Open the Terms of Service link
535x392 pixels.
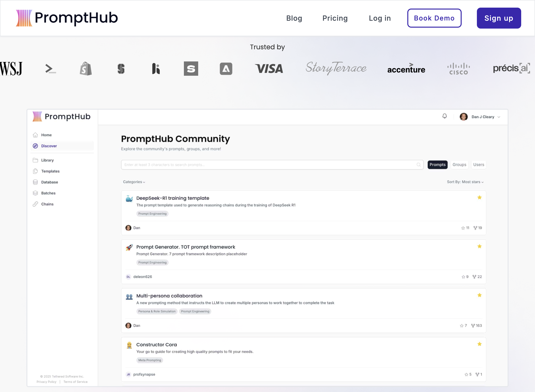tap(75, 382)
